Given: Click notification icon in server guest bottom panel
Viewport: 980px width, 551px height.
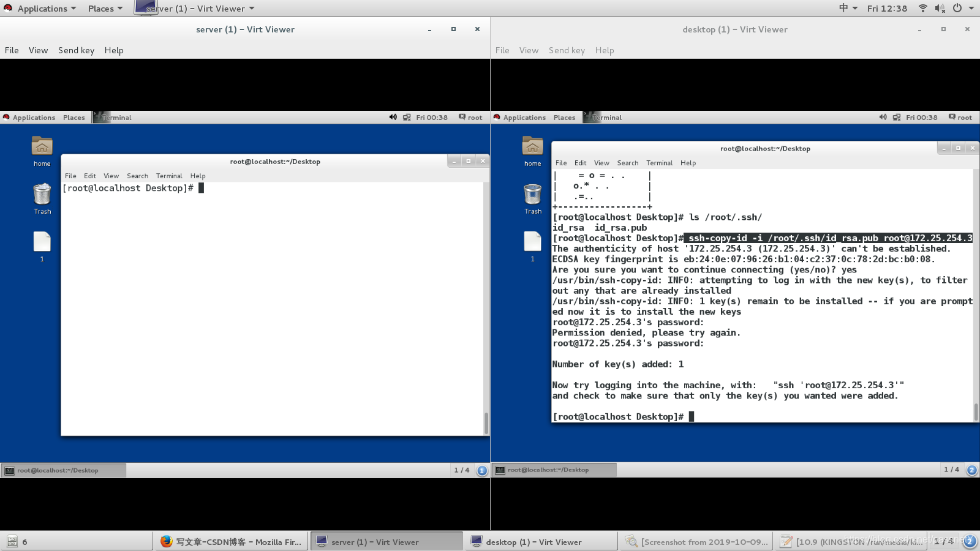Looking at the screenshot, I should [x=482, y=470].
